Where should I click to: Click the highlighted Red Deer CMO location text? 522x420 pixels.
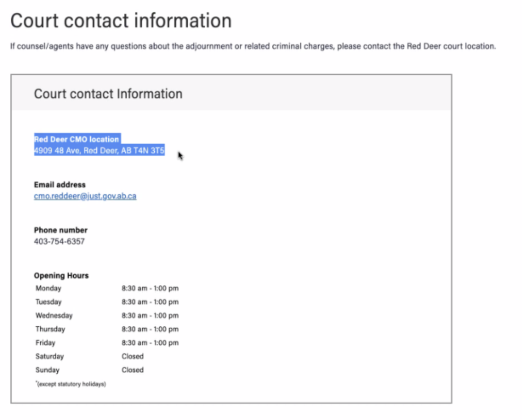tap(77, 140)
